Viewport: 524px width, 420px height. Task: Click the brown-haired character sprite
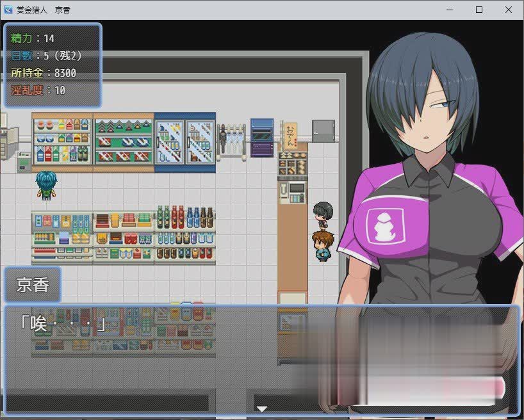pyautogui.click(x=322, y=245)
